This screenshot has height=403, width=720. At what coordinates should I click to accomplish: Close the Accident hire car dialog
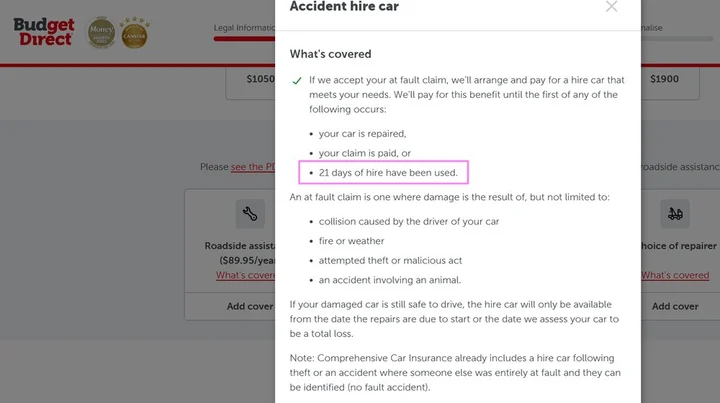[x=611, y=6]
